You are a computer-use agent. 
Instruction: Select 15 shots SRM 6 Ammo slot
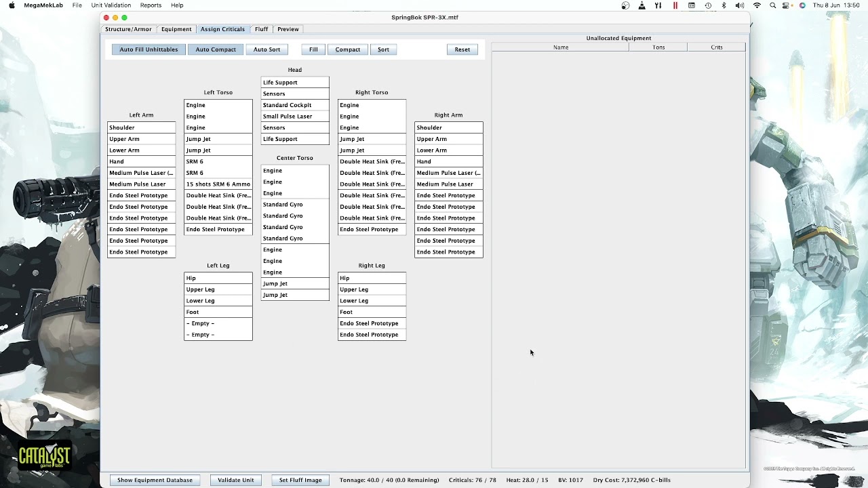218,184
